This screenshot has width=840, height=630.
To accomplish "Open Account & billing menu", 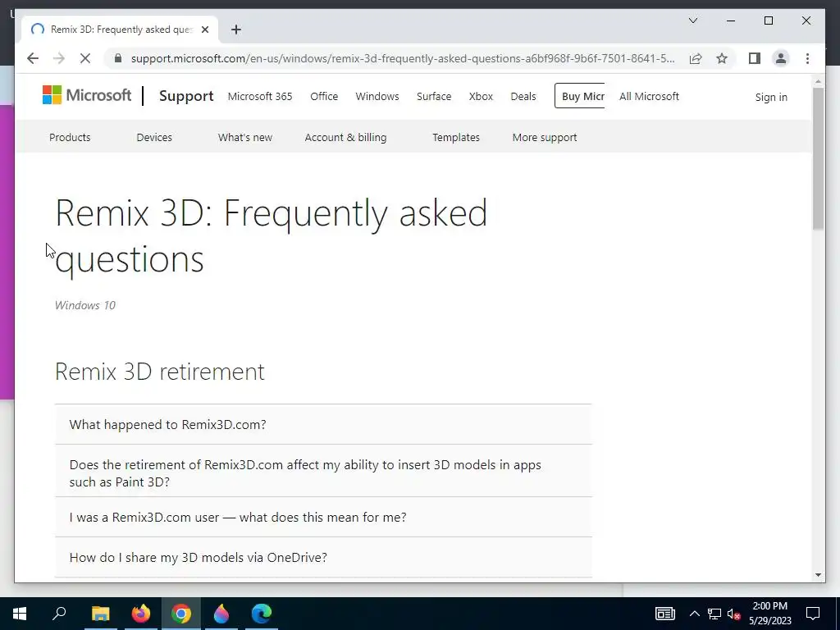I will point(345,137).
